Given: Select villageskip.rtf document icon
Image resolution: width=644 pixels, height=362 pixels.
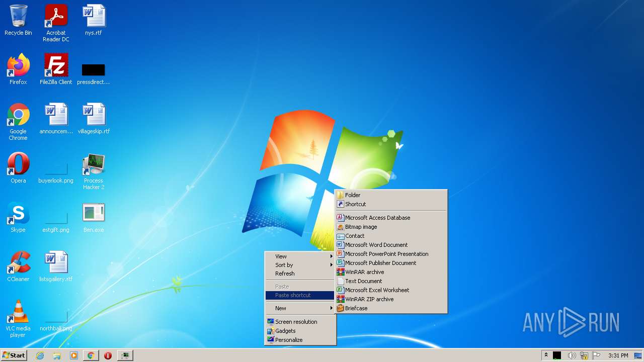Looking at the screenshot, I should click(94, 119).
